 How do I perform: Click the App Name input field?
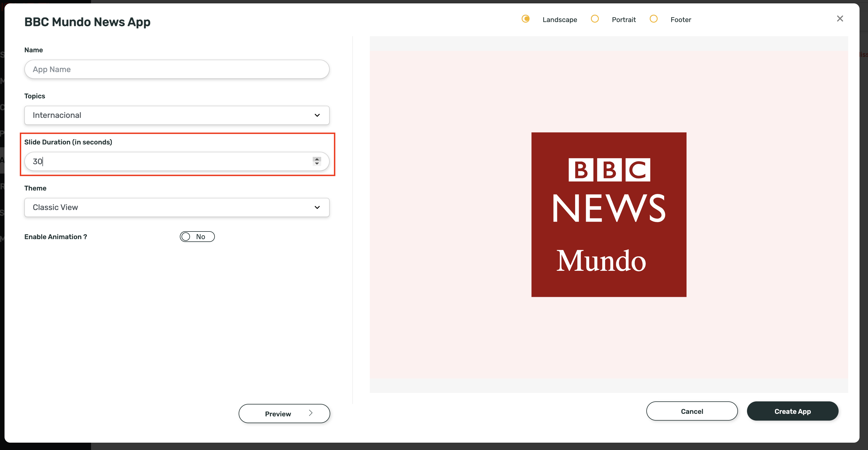[177, 69]
